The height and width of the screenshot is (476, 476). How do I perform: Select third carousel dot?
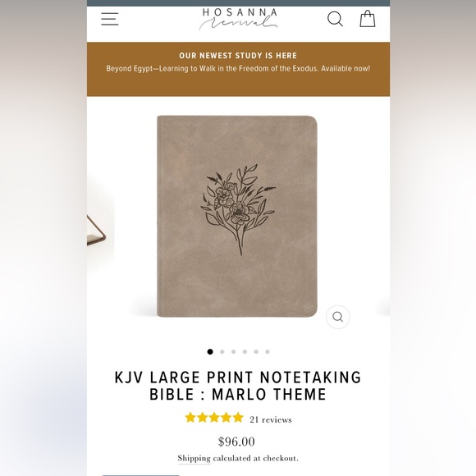(233, 351)
